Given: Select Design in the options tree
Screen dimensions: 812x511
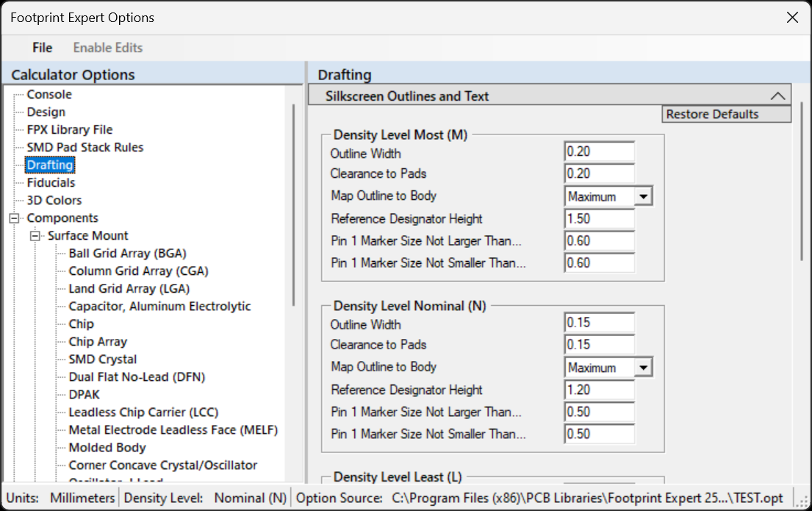Looking at the screenshot, I should tap(46, 112).
